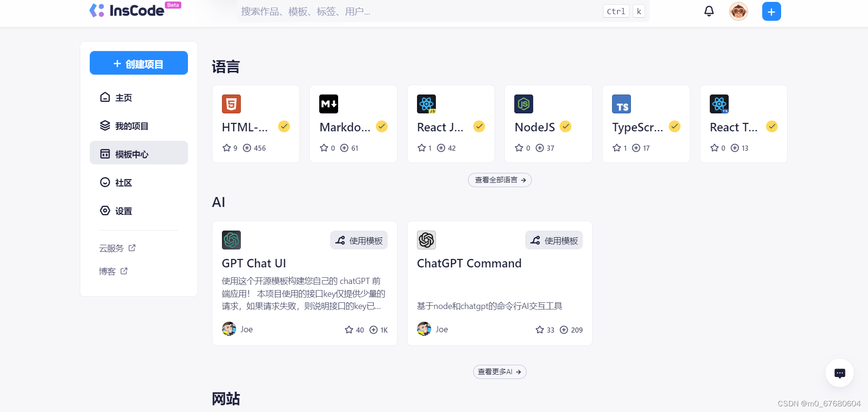Open ChatGPT Command title
This screenshot has width=868, height=412.
pyautogui.click(x=469, y=263)
